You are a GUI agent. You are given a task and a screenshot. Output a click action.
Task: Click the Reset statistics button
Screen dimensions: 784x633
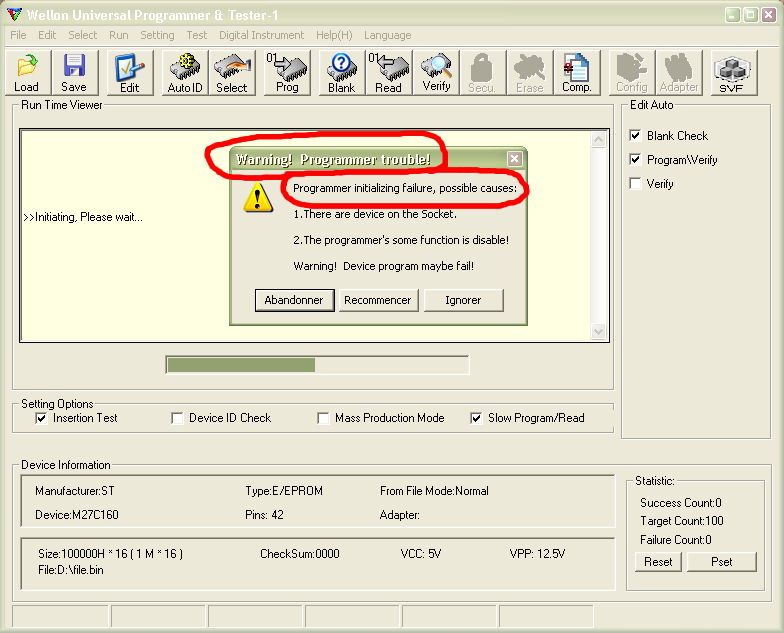tap(658, 562)
